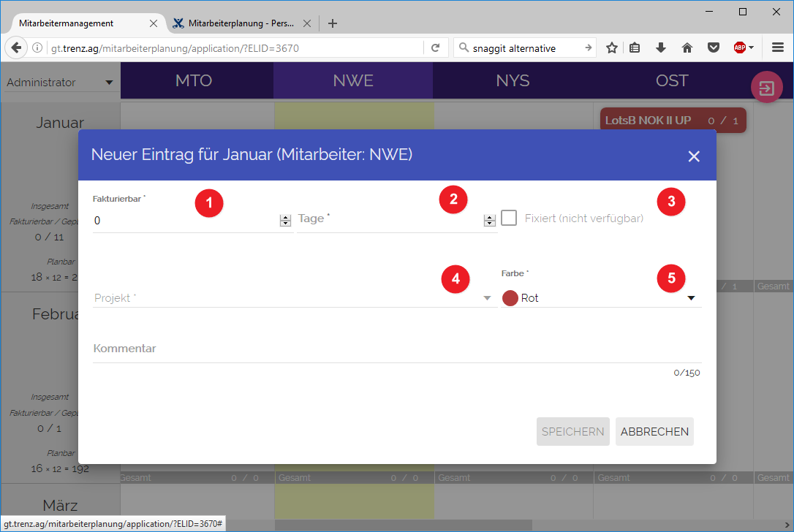Open the Firefox hamburger menu
Image resolution: width=794 pixels, height=532 pixels.
(x=778, y=48)
